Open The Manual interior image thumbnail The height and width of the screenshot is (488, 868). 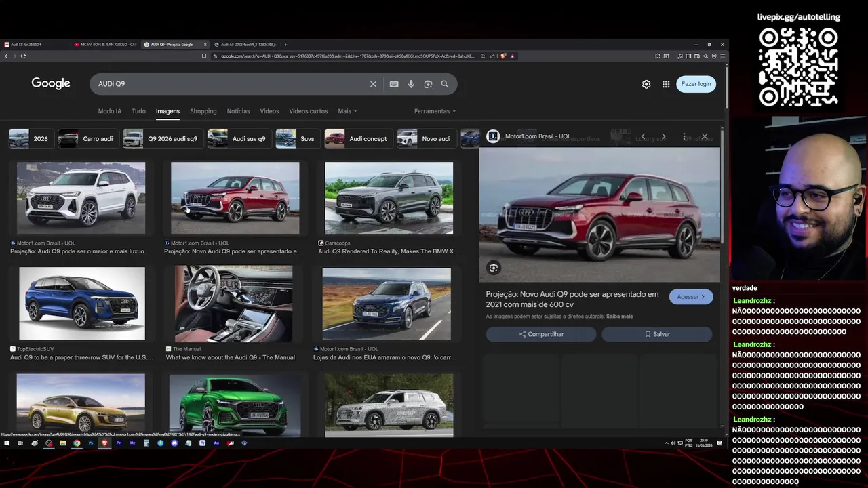233,304
